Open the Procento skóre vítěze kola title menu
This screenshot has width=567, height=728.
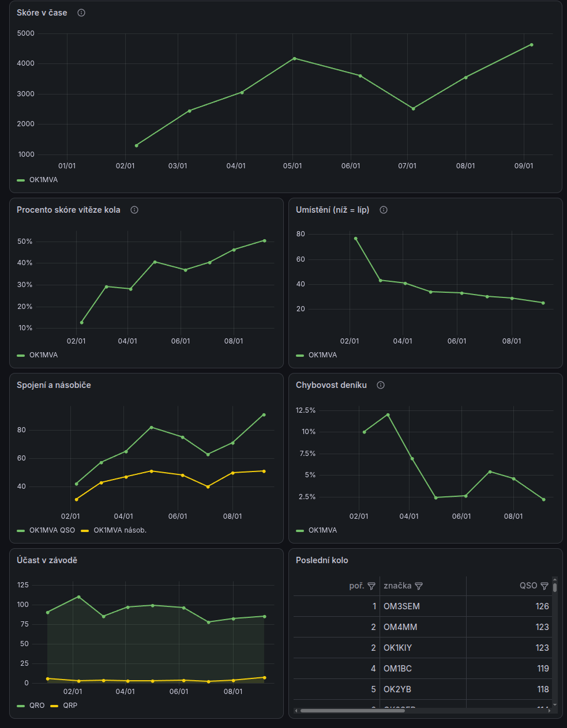[69, 210]
